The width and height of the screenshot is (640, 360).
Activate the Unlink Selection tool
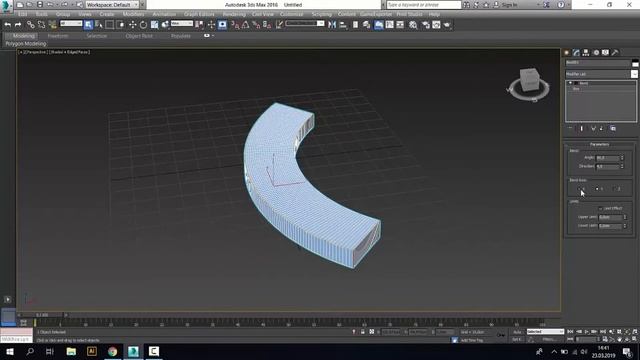pyautogui.click(x=41, y=25)
